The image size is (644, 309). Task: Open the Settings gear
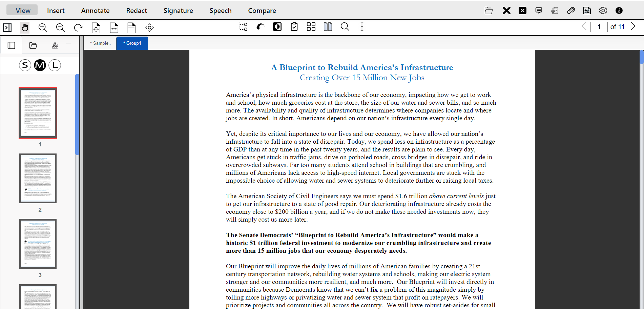point(603,11)
